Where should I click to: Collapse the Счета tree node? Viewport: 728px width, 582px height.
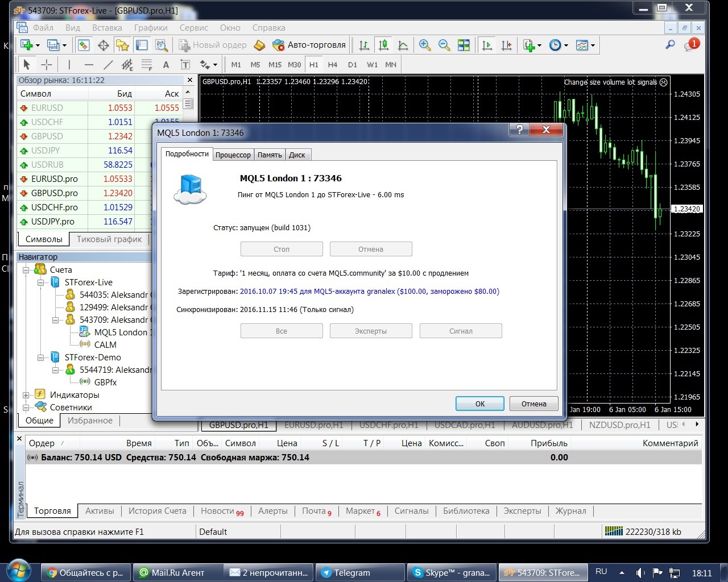(x=26, y=269)
